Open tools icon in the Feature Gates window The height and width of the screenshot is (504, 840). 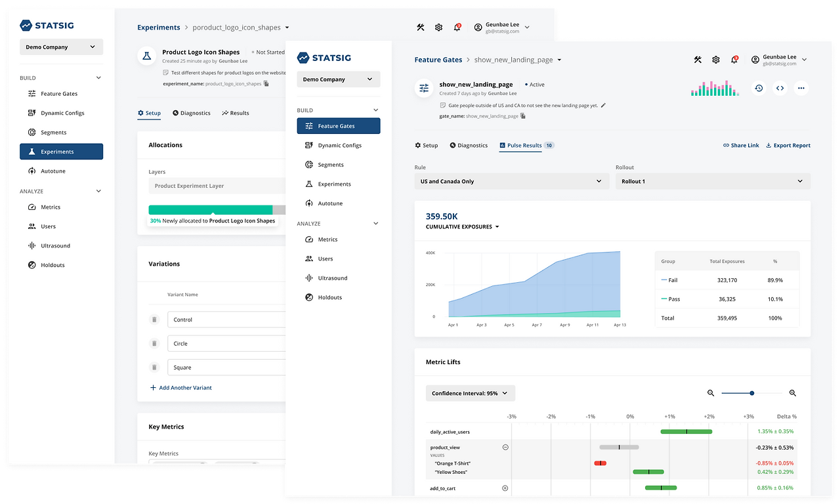[698, 60]
